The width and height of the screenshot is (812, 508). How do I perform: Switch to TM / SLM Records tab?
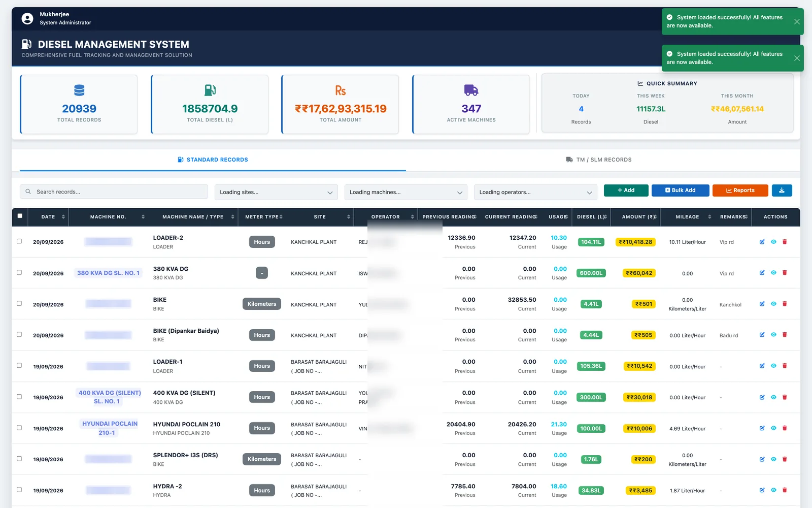pyautogui.click(x=599, y=160)
